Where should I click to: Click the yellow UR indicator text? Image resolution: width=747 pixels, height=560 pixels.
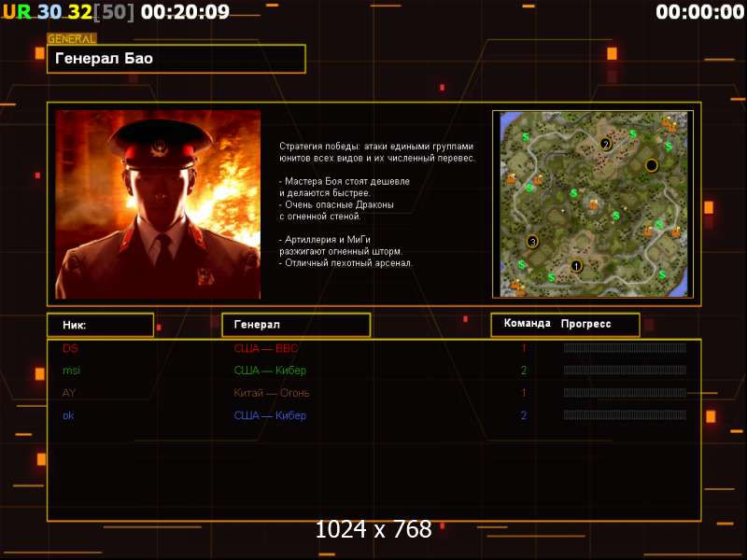[x=17, y=12]
